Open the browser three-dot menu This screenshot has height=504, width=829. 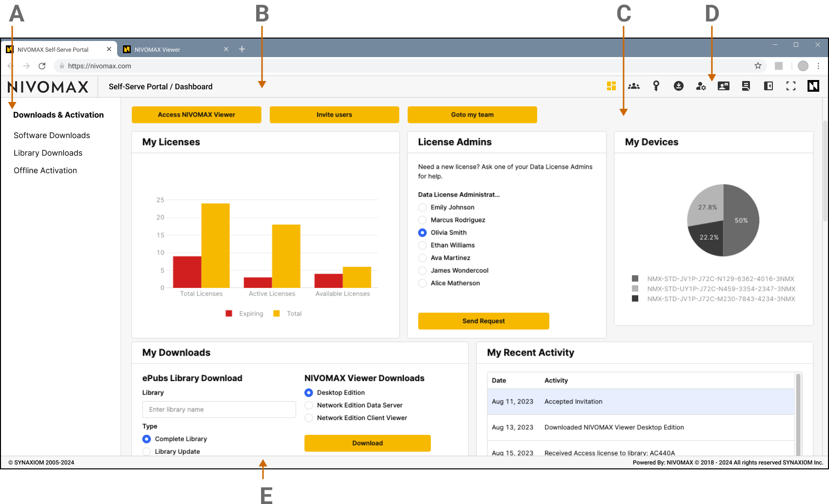[x=818, y=65]
